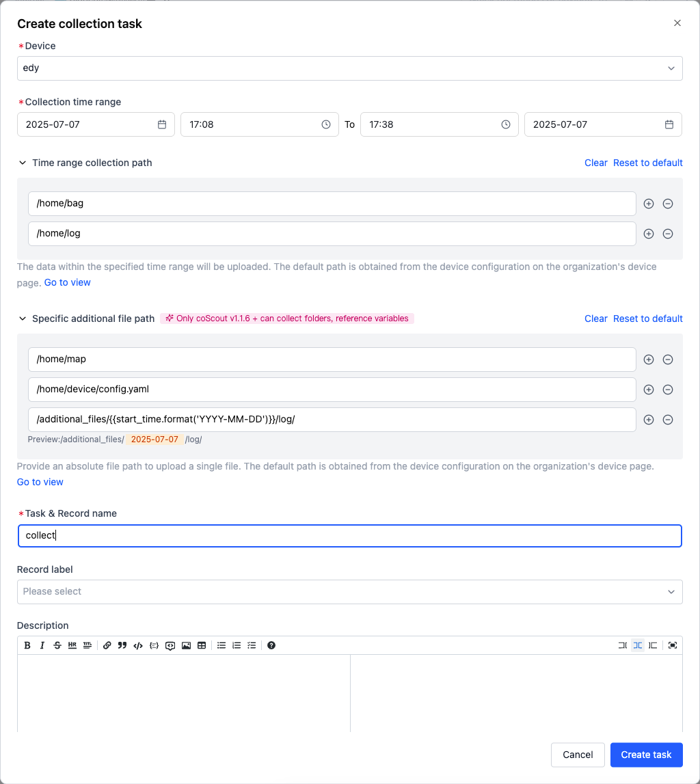Insert a table in the description
The image size is (700, 784).
202,645
